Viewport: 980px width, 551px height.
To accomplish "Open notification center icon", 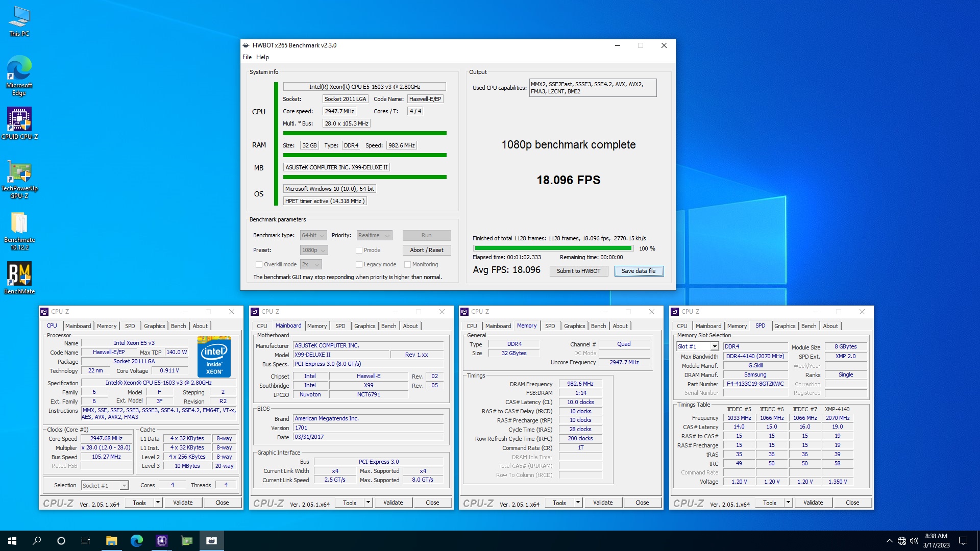I will coord(963,541).
